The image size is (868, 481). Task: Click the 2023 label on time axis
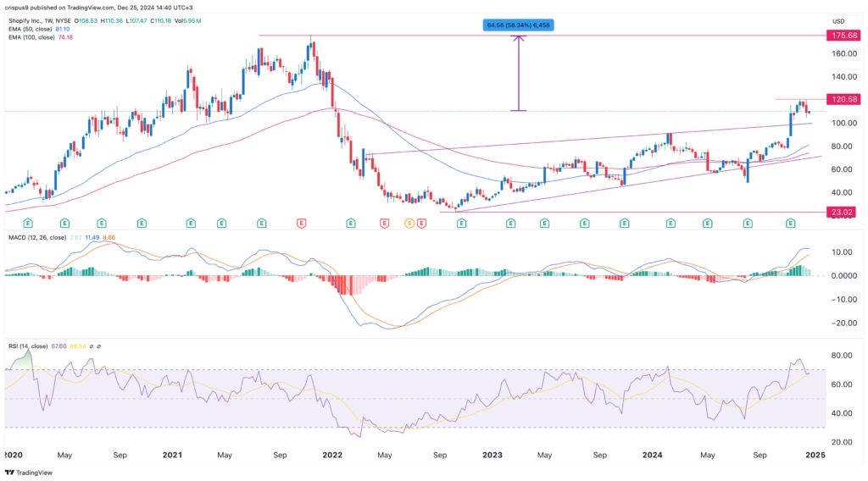point(492,455)
